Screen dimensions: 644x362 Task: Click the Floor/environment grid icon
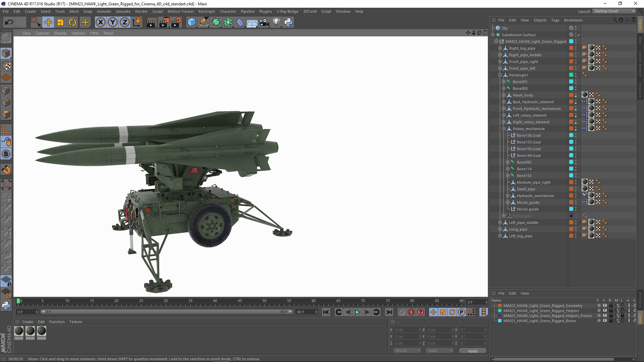[252, 22]
